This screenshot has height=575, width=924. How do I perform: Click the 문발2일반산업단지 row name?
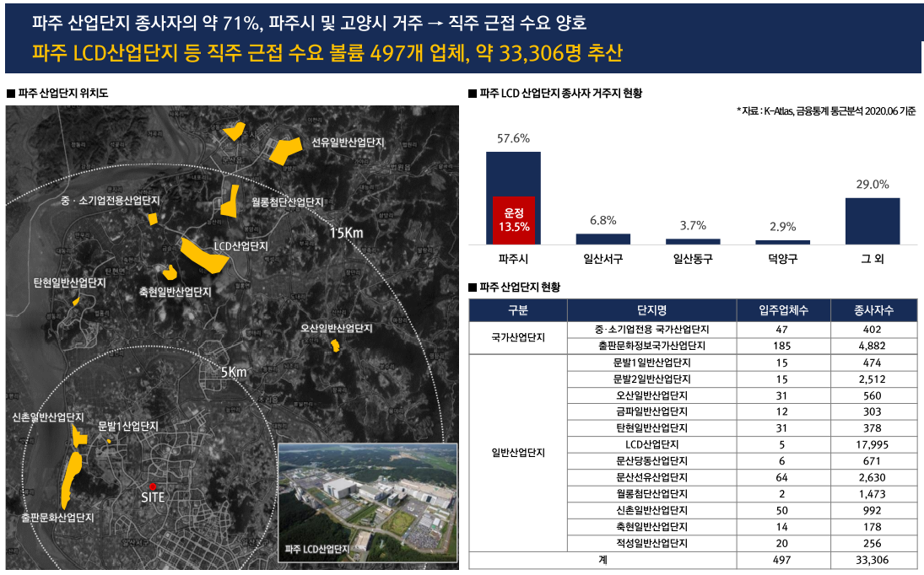(651, 379)
